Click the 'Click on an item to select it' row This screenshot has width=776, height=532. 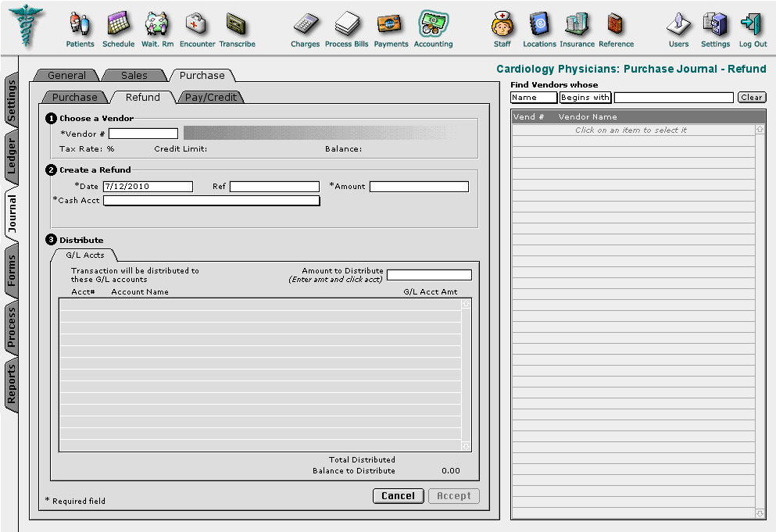pos(634,130)
